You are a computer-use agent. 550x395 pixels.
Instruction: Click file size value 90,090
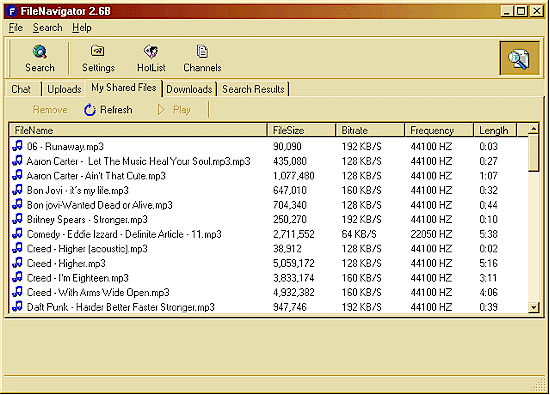pyautogui.click(x=287, y=146)
